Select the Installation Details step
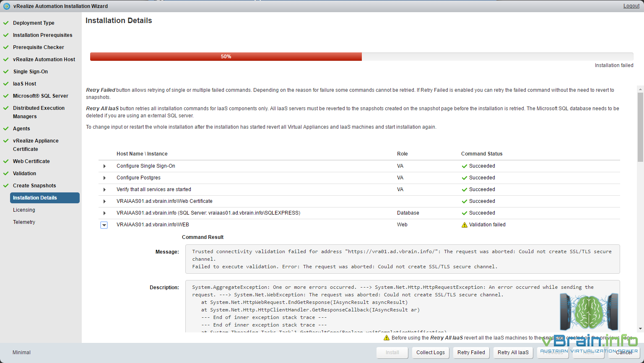 point(45,198)
